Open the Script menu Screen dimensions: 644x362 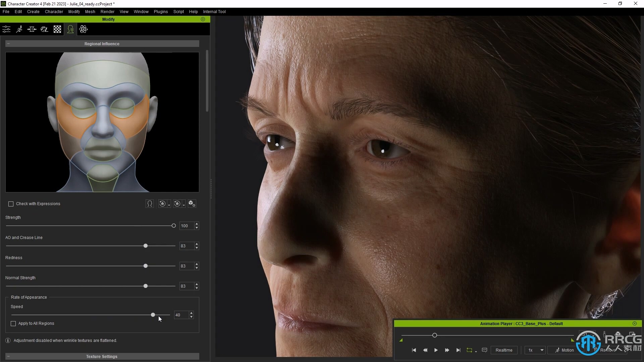pyautogui.click(x=178, y=11)
